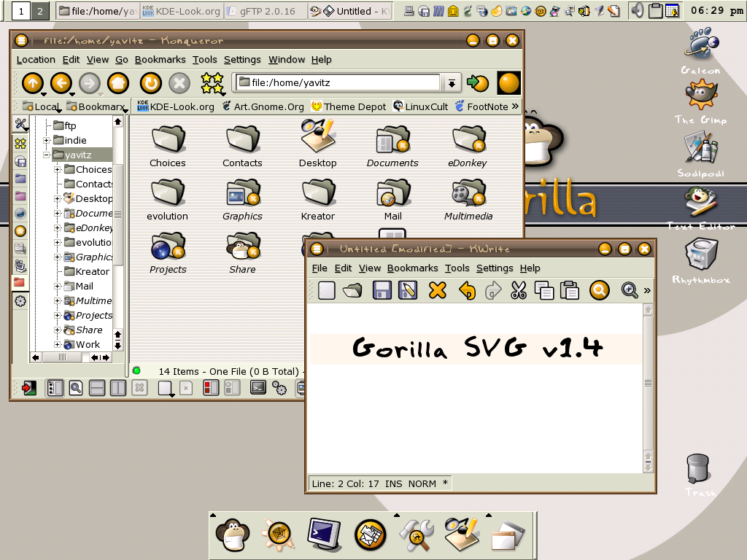Open Konqueror Location menu
This screenshot has height=560, width=747.
coord(36,60)
